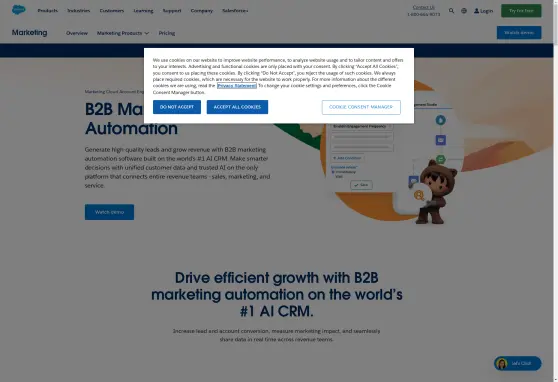This screenshot has width=558, height=382.
Task: Click the green circular icon in illustration
Action: 441,159
